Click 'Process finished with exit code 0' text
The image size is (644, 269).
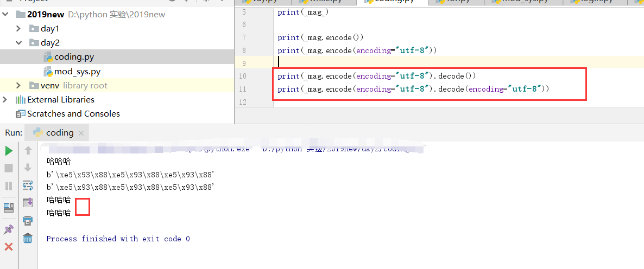[x=118, y=239]
